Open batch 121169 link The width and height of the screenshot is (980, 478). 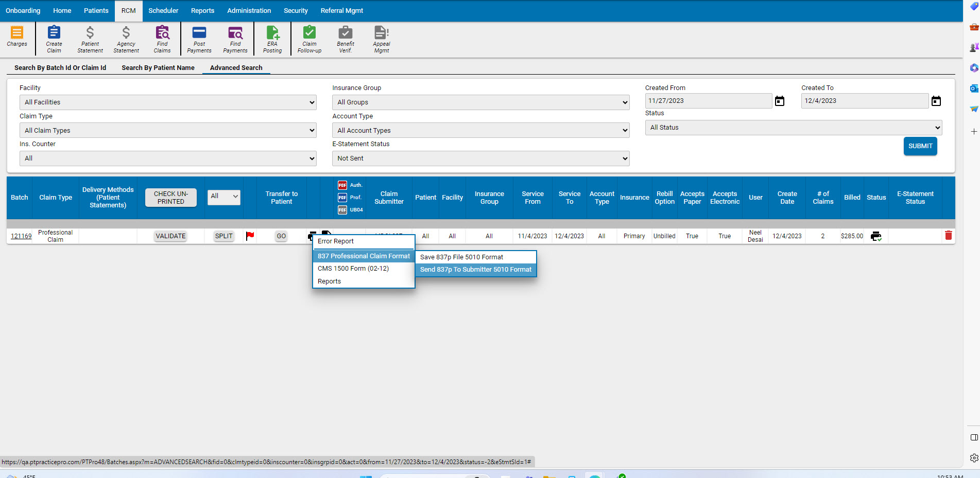point(21,236)
